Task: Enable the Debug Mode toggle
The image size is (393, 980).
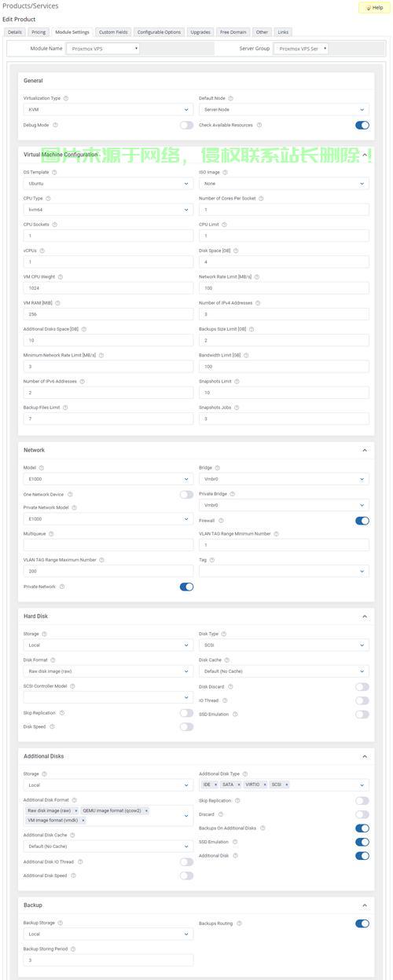Action: point(186,125)
